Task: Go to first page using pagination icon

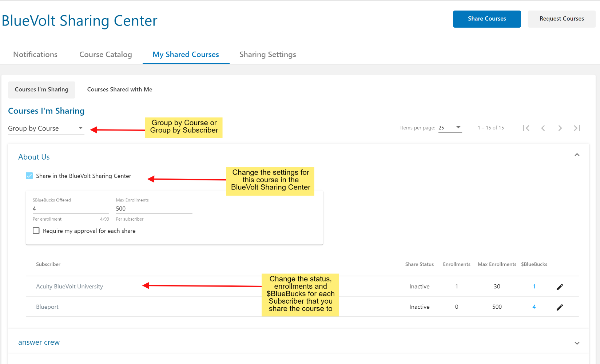Action: (x=526, y=128)
